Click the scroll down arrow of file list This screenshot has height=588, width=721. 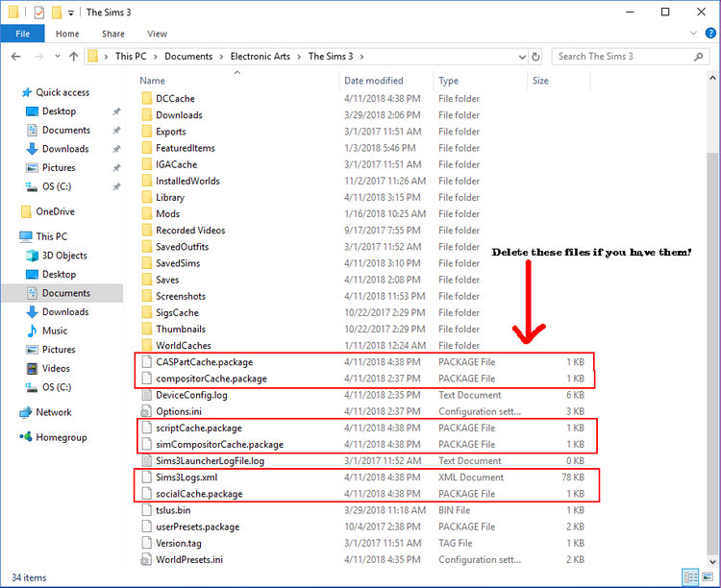click(712, 562)
